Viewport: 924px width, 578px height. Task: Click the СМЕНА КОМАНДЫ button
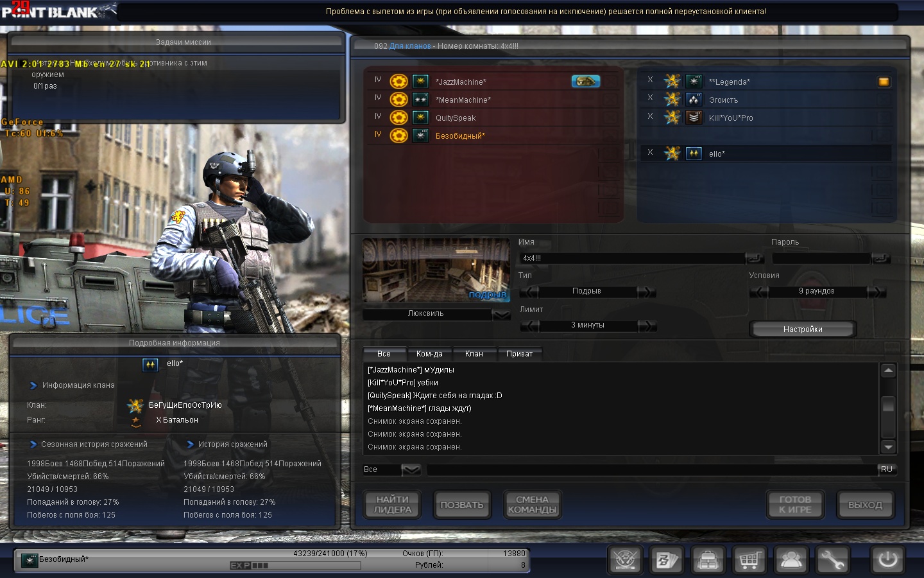(x=532, y=505)
